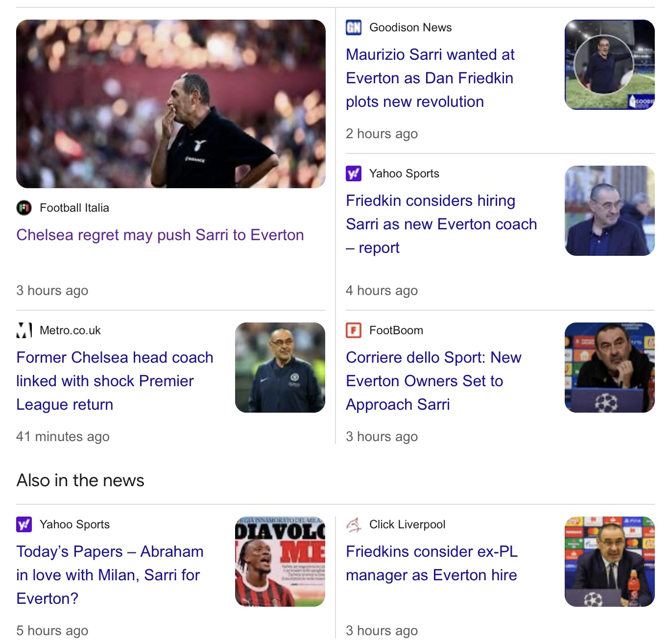Click the large Sarri photo from Football Italia
The width and height of the screenshot is (670, 644).
(171, 104)
